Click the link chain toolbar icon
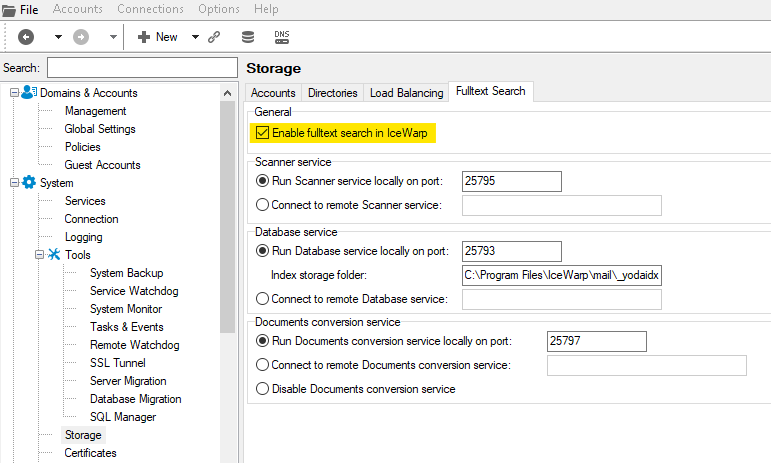771x463 pixels. pos(214,37)
